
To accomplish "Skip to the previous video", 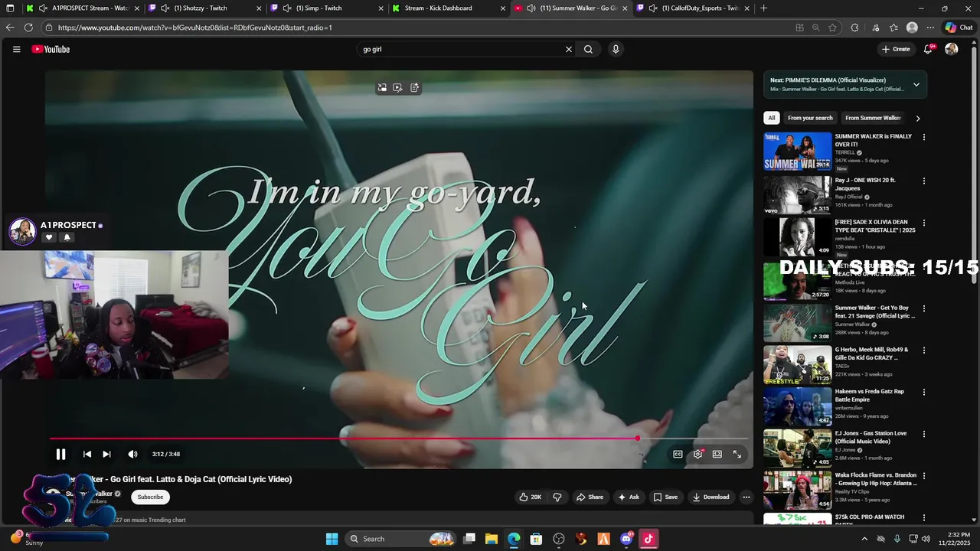I will (x=87, y=454).
